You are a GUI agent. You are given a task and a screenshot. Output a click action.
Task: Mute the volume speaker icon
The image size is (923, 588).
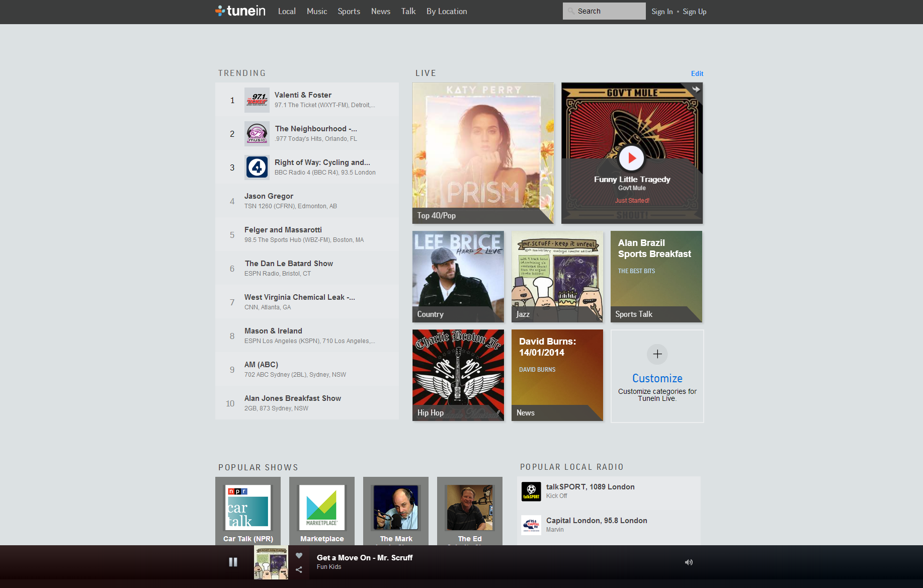(689, 562)
